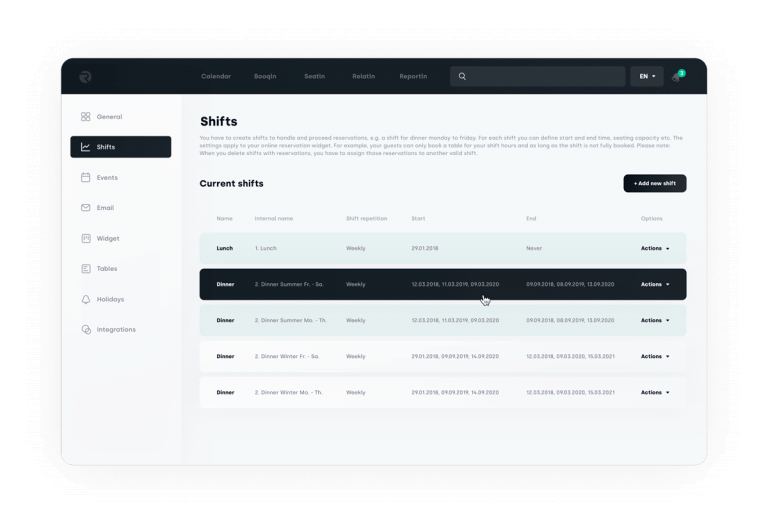This screenshot has height=529, width=768.
Task: Click the search magnifier icon
Action: (x=462, y=76)
